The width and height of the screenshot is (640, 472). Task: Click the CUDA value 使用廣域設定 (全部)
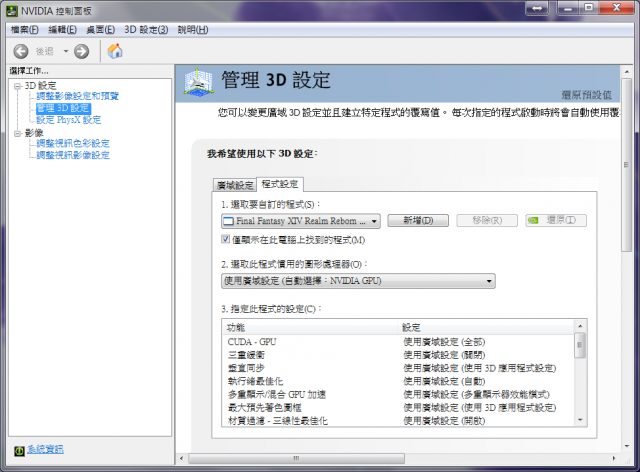[x=444, y=342]
